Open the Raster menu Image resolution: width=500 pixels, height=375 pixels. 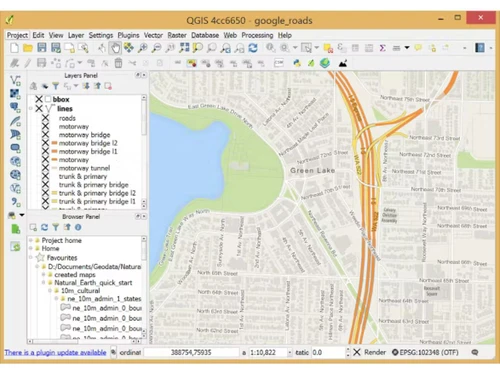[x=177, y=35]
